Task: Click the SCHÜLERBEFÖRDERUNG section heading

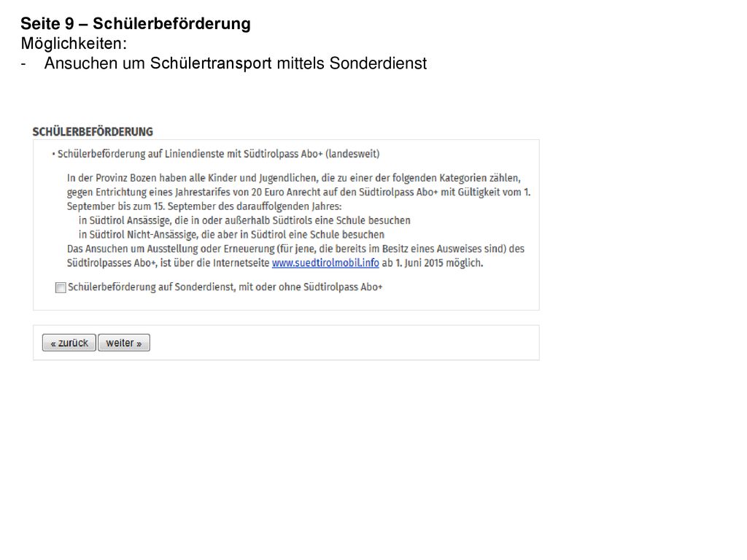Action: [x=93, y=132]
